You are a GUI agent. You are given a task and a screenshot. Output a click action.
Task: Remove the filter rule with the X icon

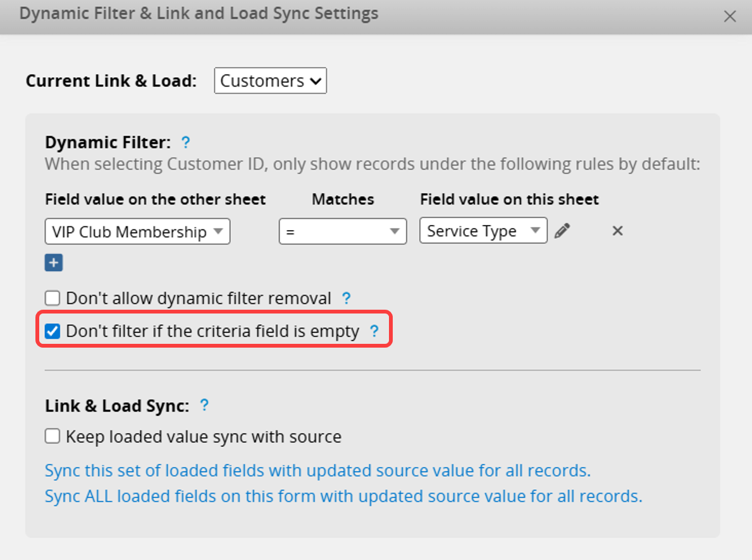click(618, 231)
